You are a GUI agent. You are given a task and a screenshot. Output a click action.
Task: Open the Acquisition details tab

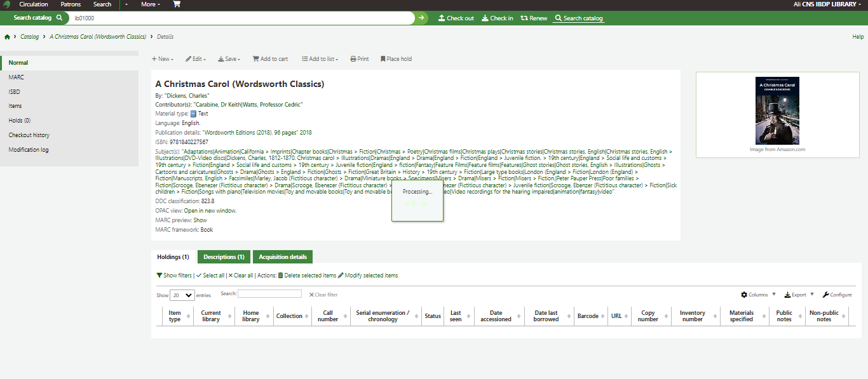point(283,257)
